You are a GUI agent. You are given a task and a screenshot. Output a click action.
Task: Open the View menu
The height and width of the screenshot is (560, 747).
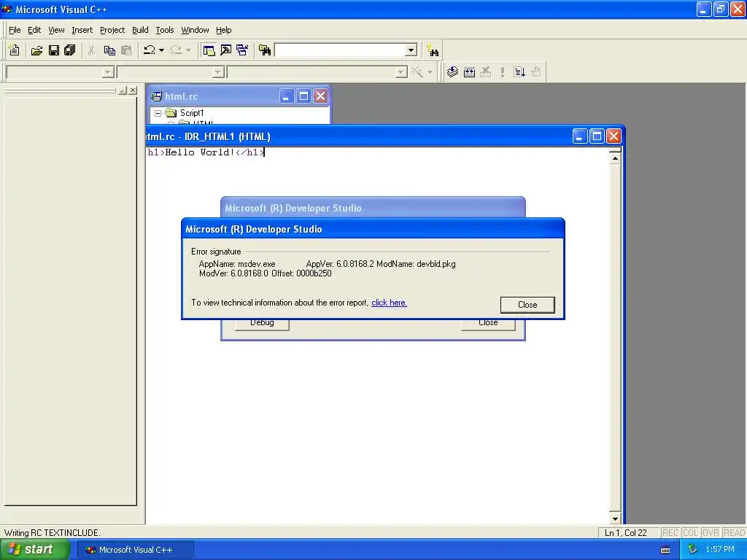coord(56,30)
